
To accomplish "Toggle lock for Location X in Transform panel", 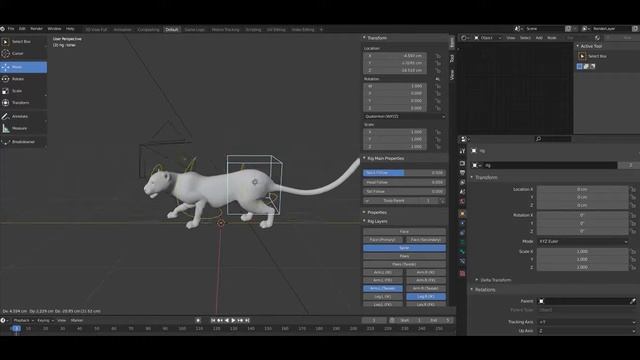I will coord(438,56).
